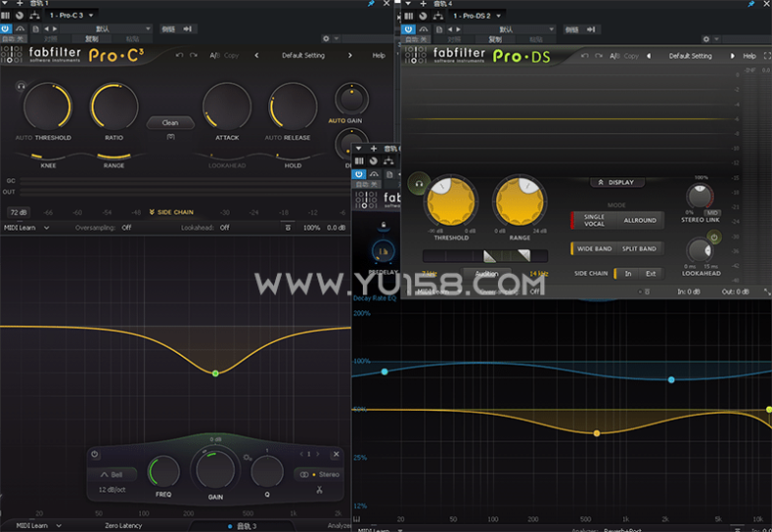
Task: Expand the SIDE CHAIN section in Pro-C 3
Action: coord(171,212)
